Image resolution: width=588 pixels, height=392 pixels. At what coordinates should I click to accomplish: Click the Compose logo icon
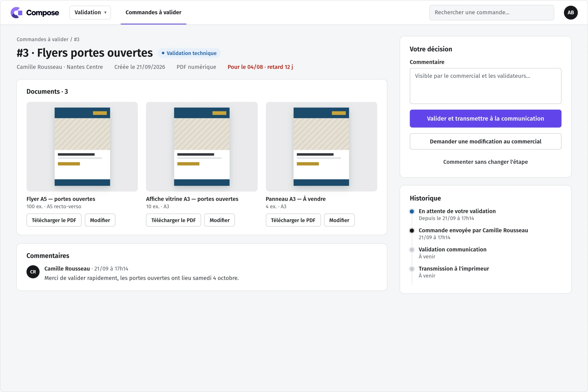pos(16,12)
